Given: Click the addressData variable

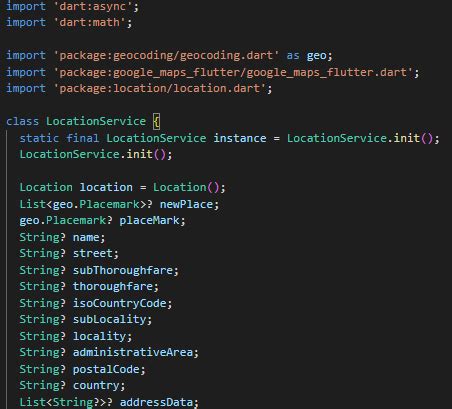Looking at the screenshot, I should (156, 402).
